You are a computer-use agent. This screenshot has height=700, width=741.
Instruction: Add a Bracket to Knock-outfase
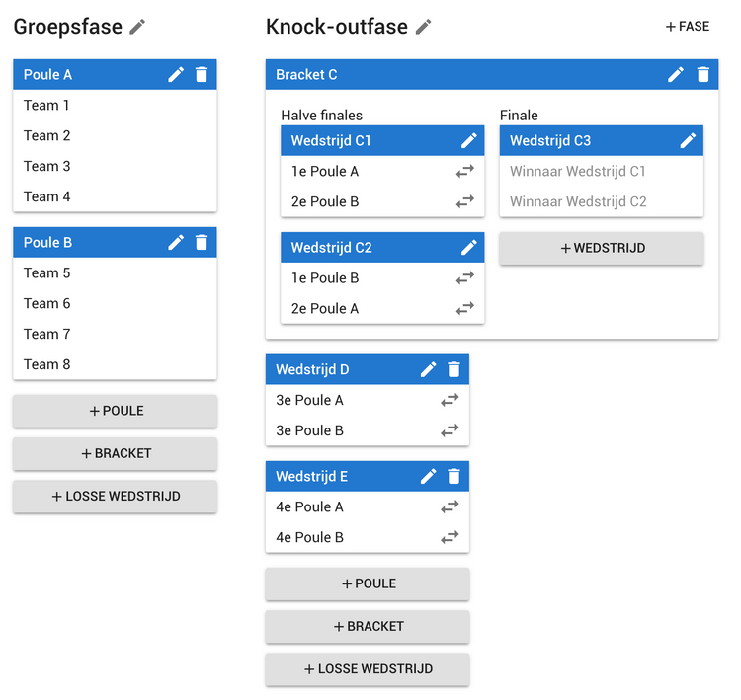tap(368, 626)
